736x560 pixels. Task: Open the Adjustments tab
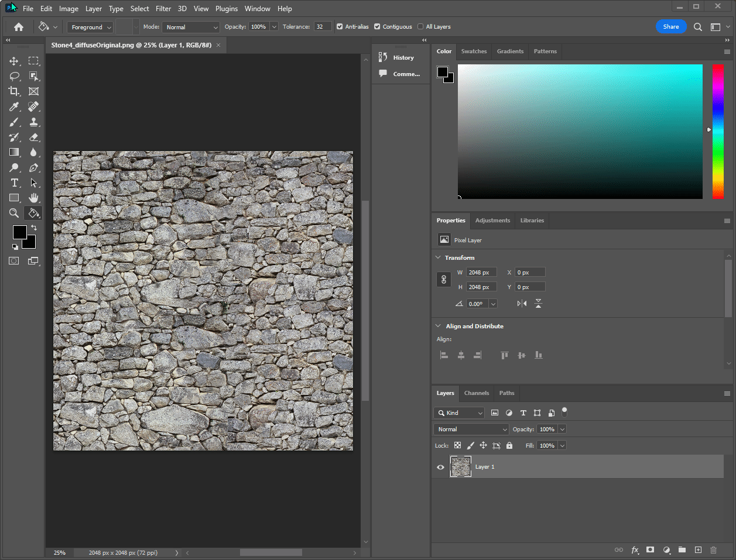click(492, 221)
